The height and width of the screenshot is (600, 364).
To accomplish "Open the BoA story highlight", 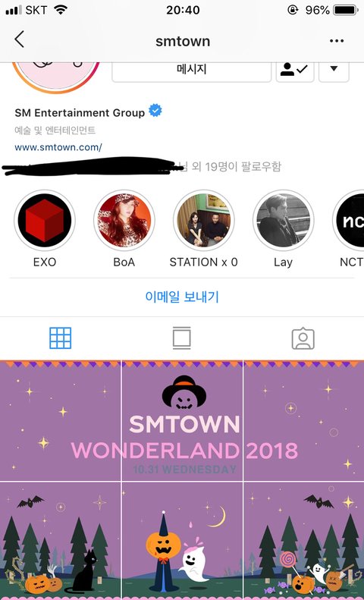I will tap(124, 221).
